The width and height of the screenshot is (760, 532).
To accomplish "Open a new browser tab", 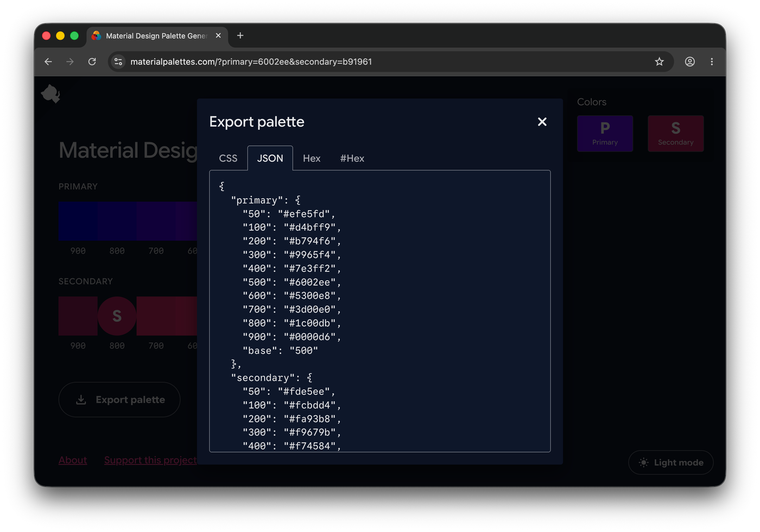I will coord(240,36).
